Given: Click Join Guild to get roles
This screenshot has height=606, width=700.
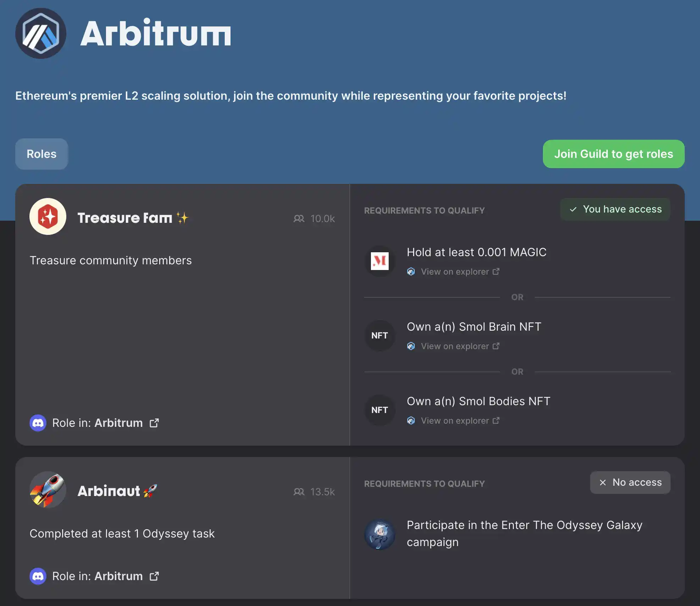Looking at the screenshot, I should point(613,154).
